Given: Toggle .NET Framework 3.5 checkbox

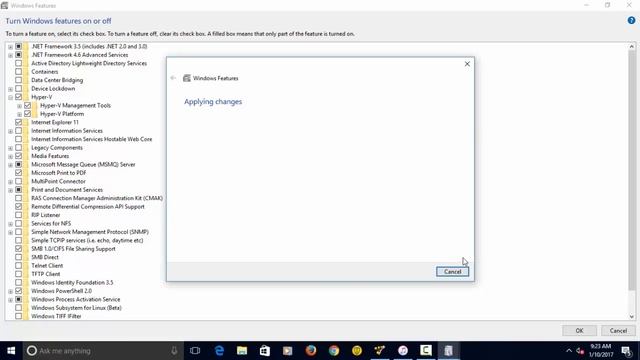Looking at the screenshot, I should click(x=18, y=47).
